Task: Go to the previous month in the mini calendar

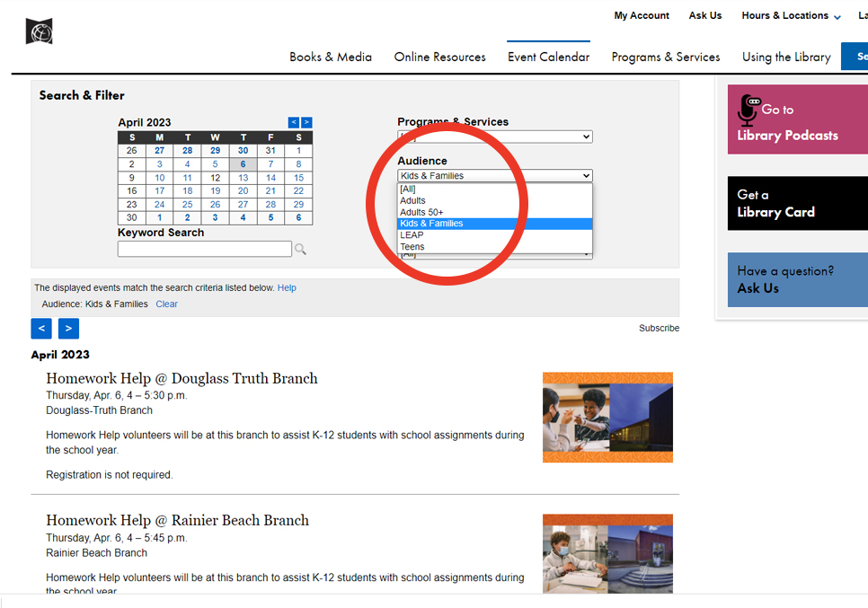Action: click(x=293, y=122)
